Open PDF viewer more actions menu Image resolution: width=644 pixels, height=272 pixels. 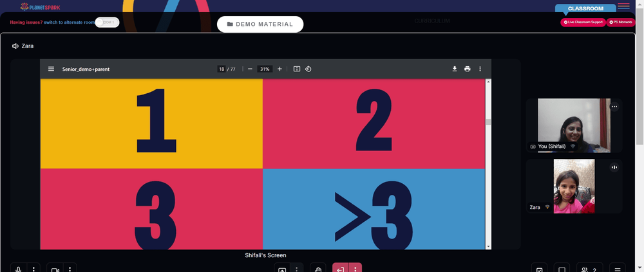coord(480,69)
